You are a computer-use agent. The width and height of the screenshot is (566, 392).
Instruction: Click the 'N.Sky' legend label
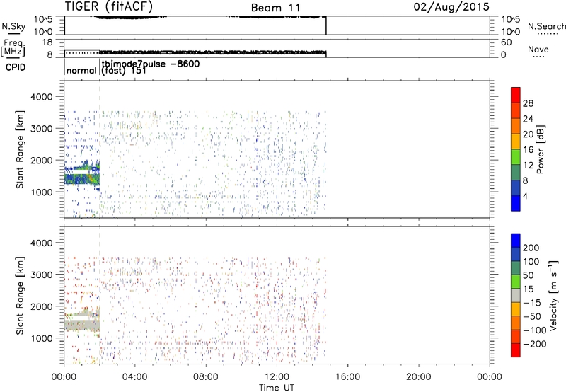(13, 26)
